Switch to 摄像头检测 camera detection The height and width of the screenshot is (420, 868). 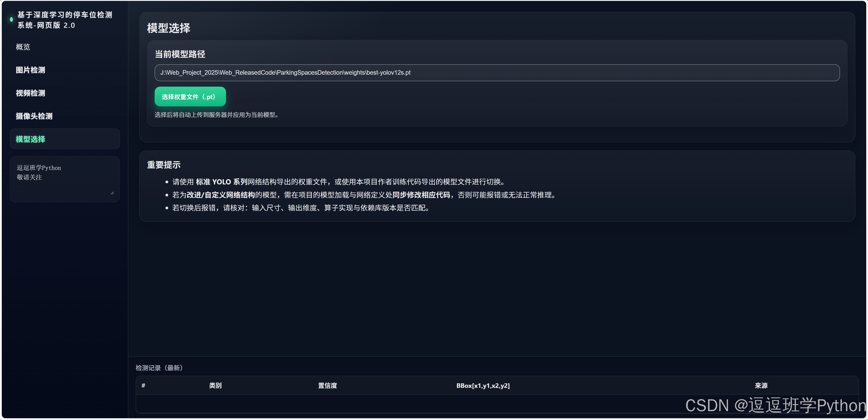point(34,116)
